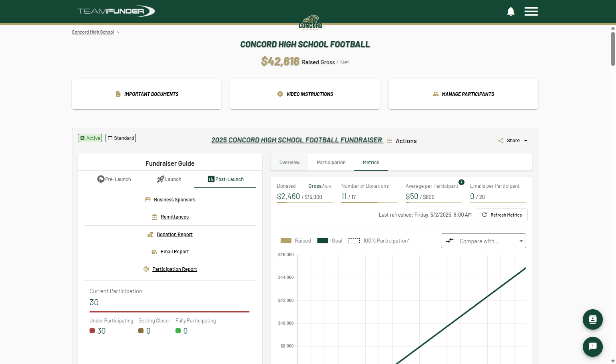The image size is (616, 364).
Task: Open Manage Participants
Action: tap(463, 94)
